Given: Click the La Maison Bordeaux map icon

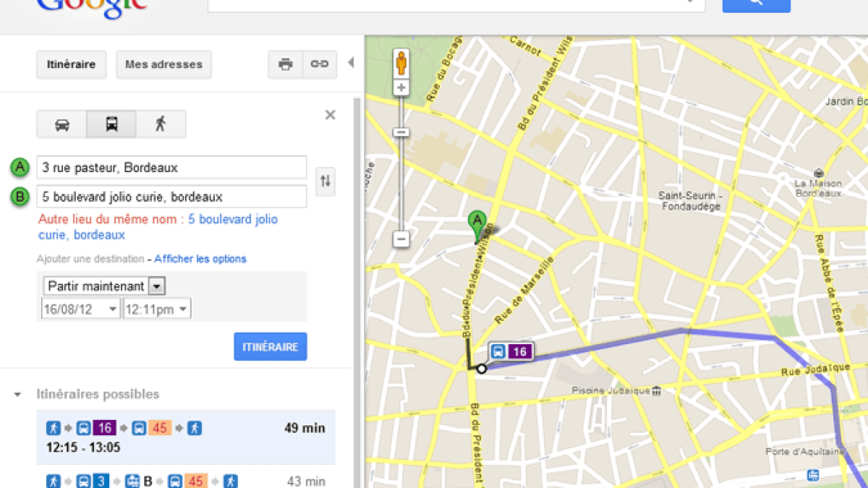Looking at the screenshot, I should (x=818, y=173).
